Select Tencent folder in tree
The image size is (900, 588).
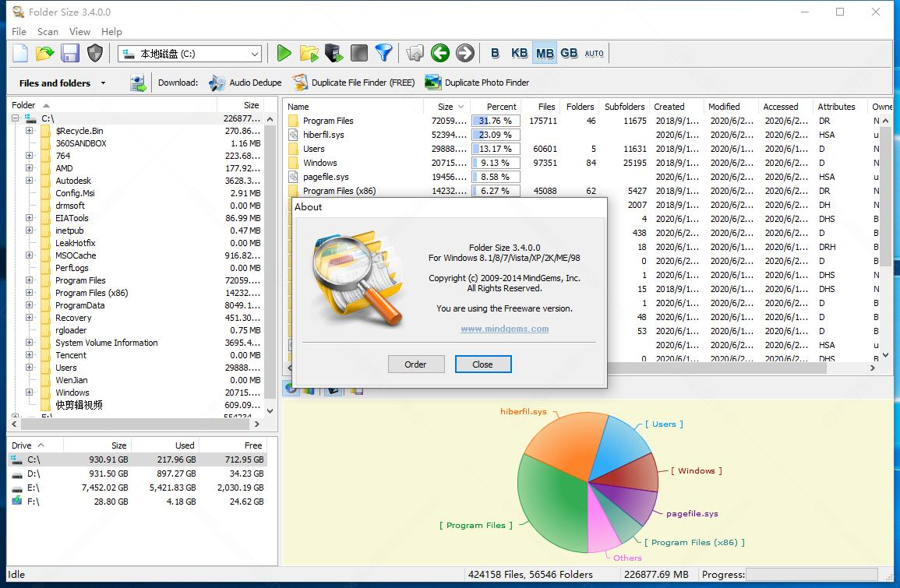(x=71, y=355)
